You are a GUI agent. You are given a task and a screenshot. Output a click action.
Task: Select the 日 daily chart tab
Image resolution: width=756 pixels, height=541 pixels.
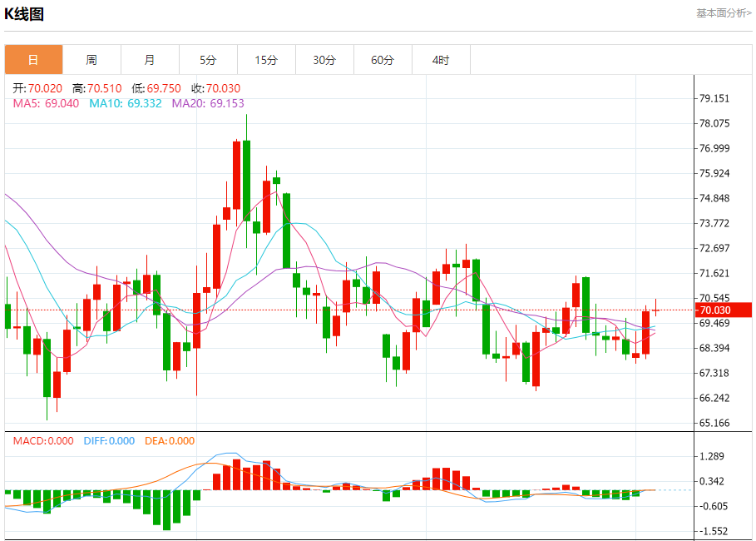(x=34, y=60)
